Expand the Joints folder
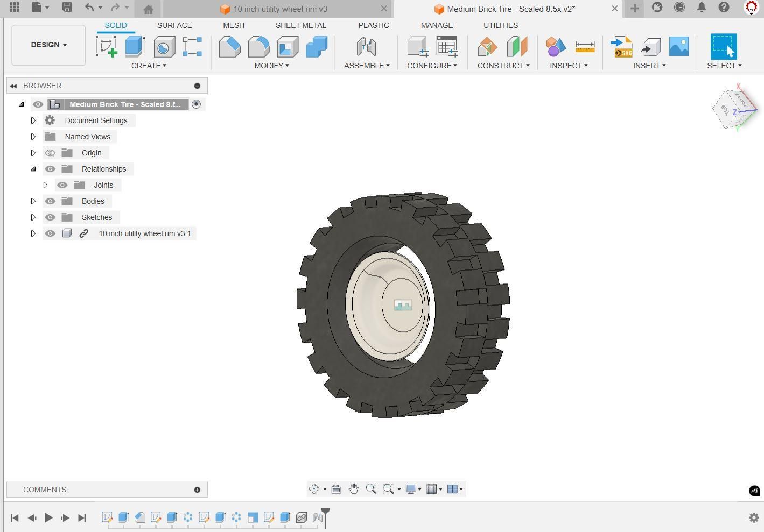Image resolution: width=764 pixels, height=532 pixels. click(x=45, y=185)
